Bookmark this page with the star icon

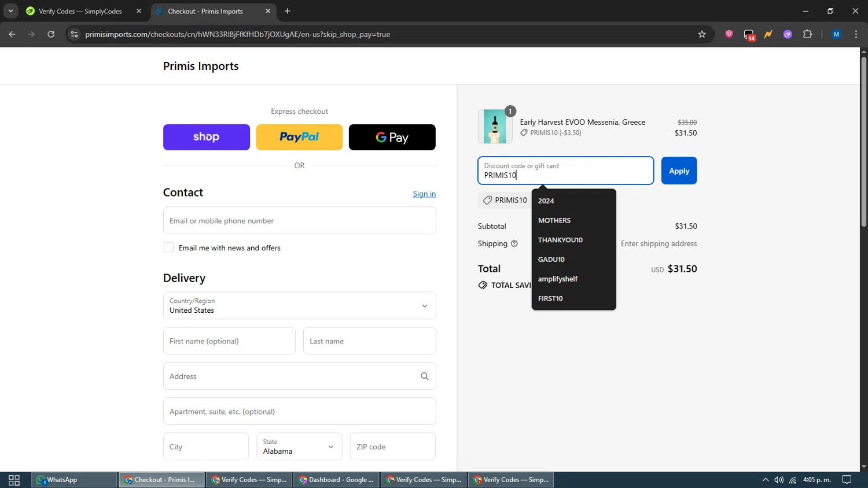[x=702, y=34]
